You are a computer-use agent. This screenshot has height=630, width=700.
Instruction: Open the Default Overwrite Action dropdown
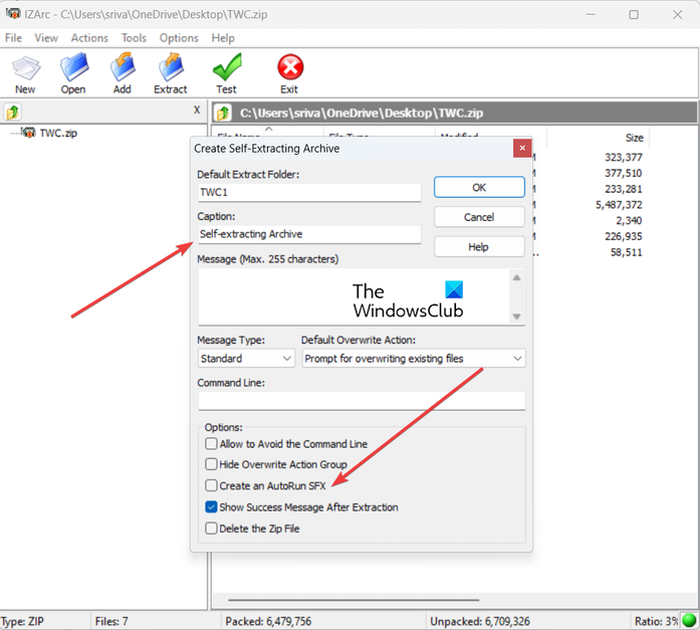413,359
